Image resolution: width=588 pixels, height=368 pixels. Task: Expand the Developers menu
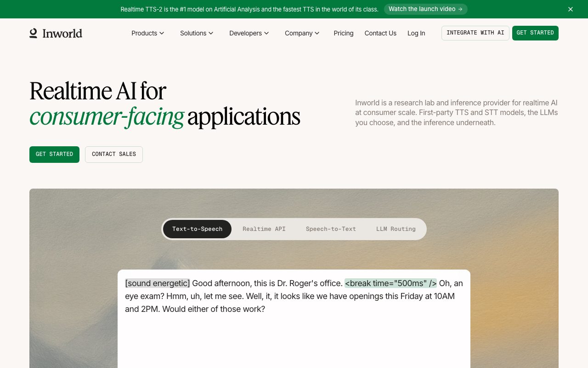coord(249,33)
